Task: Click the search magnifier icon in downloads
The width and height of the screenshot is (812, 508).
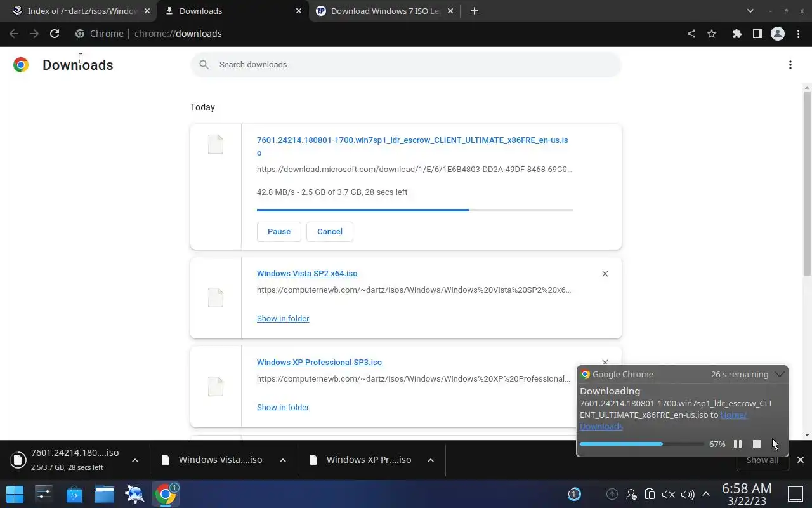Action: [204, 64]
